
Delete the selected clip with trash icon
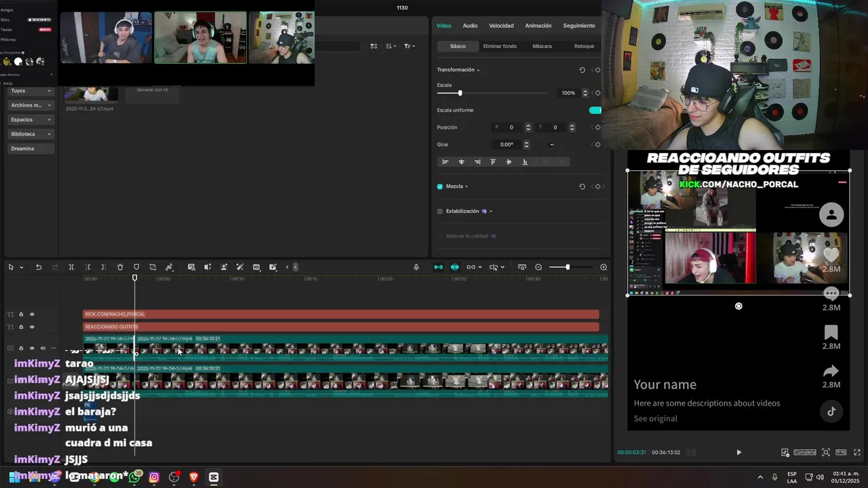(x=120, y=267)
